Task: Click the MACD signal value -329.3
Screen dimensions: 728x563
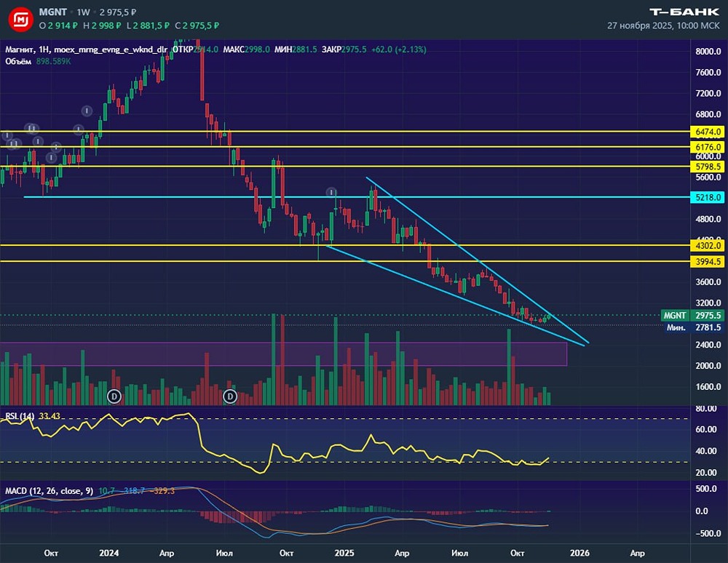Action: [162, 491]
